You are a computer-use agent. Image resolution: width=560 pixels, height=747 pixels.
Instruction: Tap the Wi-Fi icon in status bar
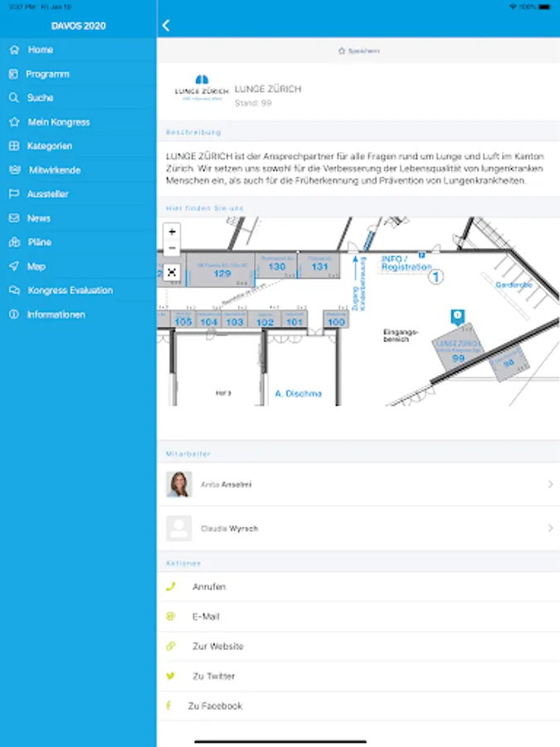[x=513, y=7]
